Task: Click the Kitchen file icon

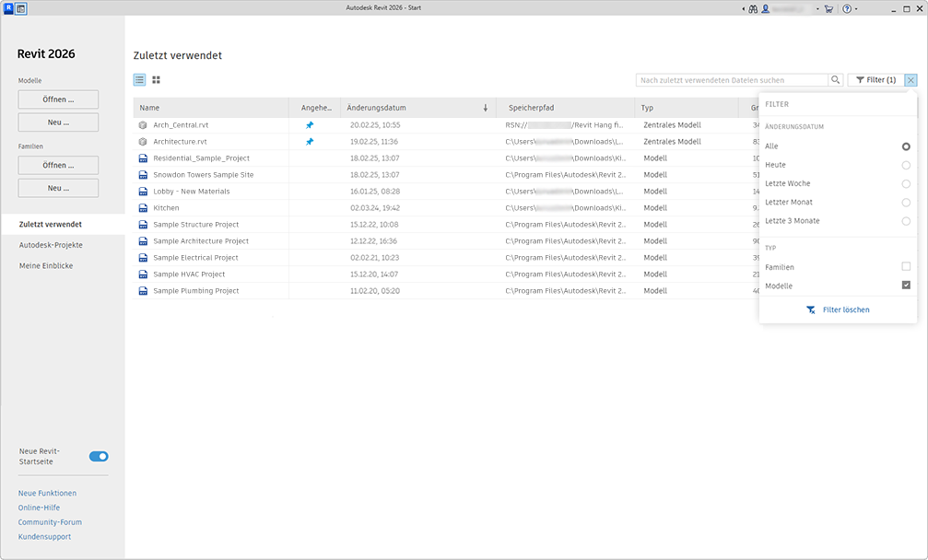Action: point(143,208)
